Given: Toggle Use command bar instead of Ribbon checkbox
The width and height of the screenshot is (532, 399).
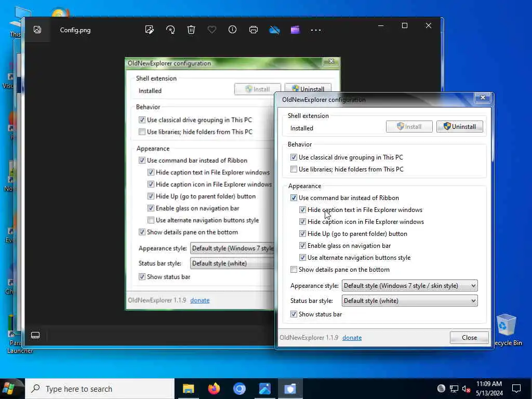Looking at the screenshot, I should point(294,198).
